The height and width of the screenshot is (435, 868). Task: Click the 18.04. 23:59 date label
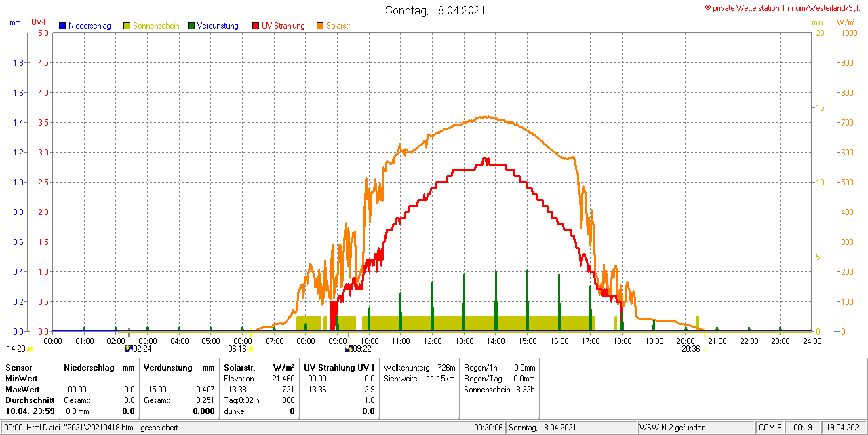[30, 411]
